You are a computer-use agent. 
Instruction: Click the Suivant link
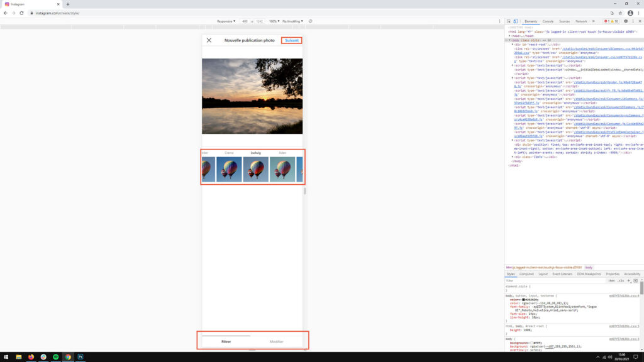click(x=292, y=40)
